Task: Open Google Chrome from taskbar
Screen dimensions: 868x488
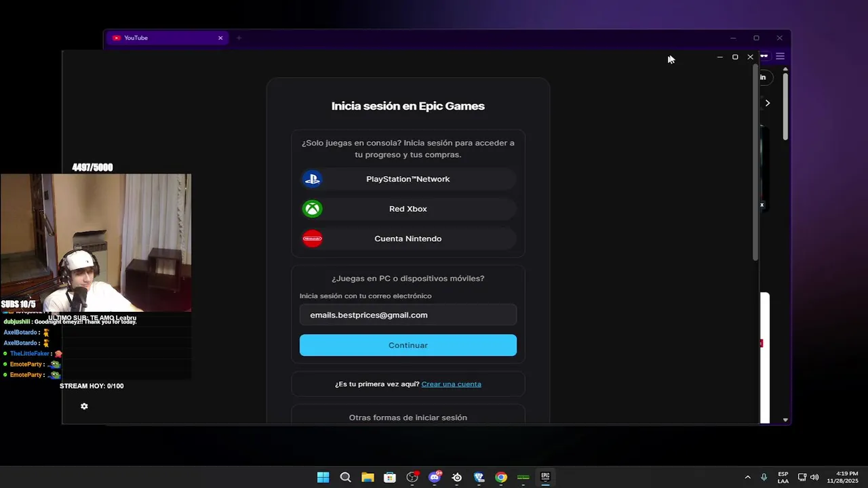Action: 500,477
